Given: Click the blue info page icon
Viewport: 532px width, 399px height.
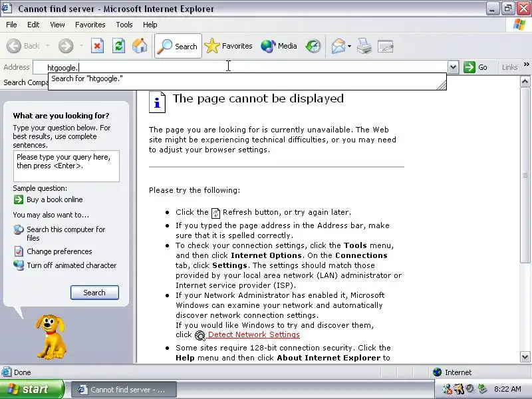Looking at the screenshot, I should (158, 102).
